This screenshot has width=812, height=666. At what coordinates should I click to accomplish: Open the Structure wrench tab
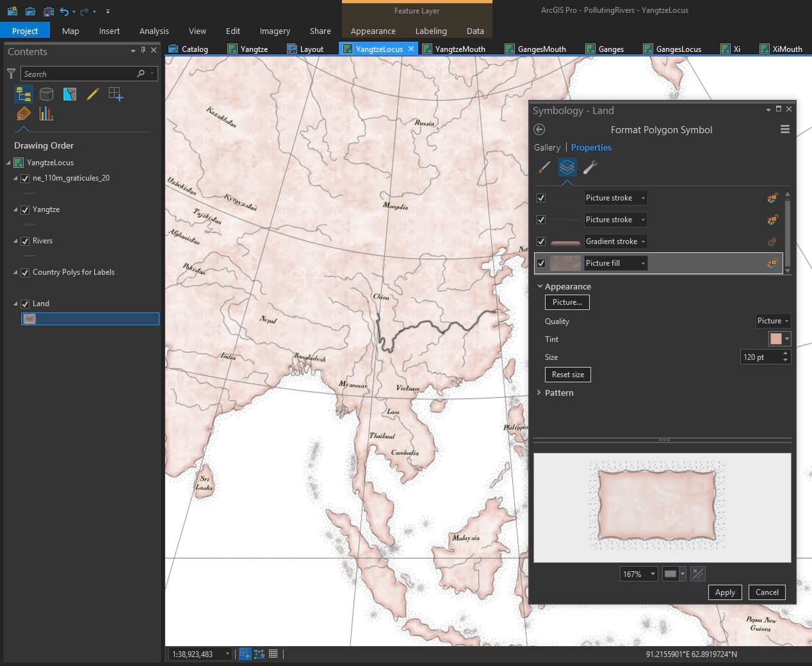(x=590, y=167)
